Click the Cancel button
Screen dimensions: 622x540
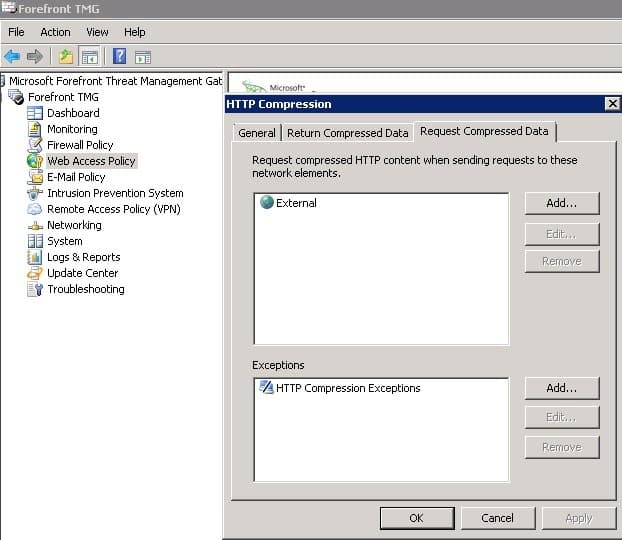497,518
